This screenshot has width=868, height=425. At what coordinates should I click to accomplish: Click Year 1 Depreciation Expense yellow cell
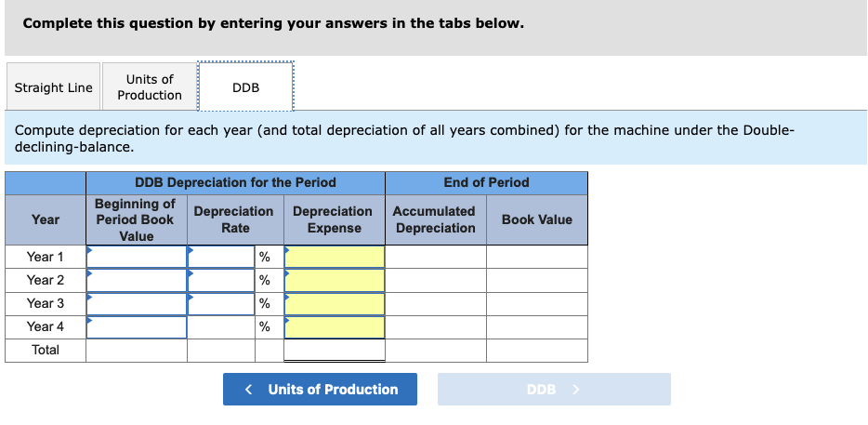pyautogui.click(x=335, y=257)
